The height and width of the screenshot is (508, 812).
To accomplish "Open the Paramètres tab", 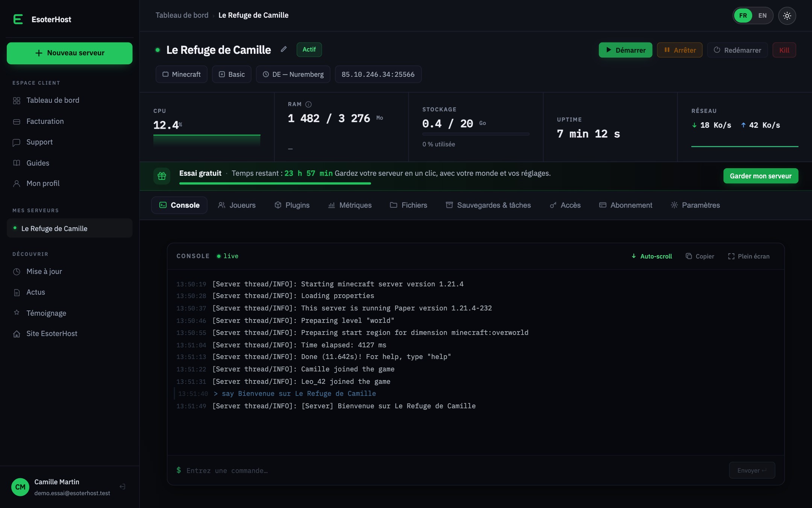I will (x=695, y=205).
